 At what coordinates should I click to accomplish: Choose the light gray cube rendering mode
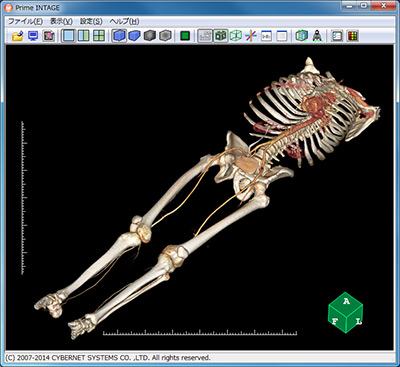pyautogui.click(x=165, y=36)
